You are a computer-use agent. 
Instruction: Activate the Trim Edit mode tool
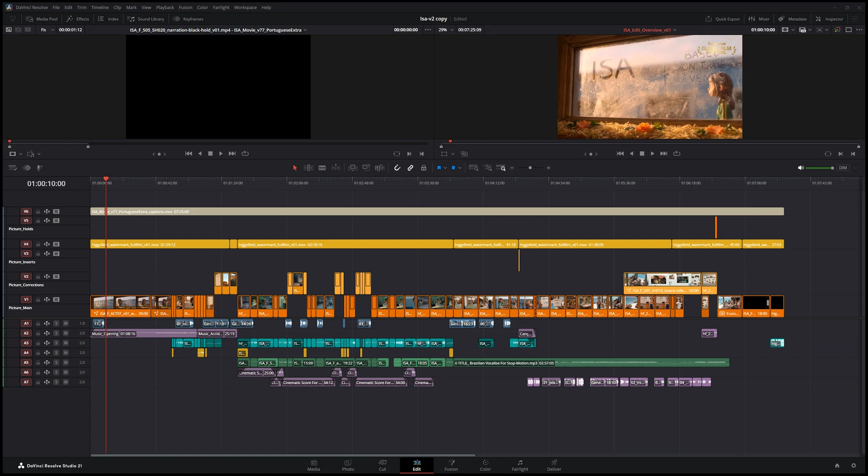pos(308,168)
